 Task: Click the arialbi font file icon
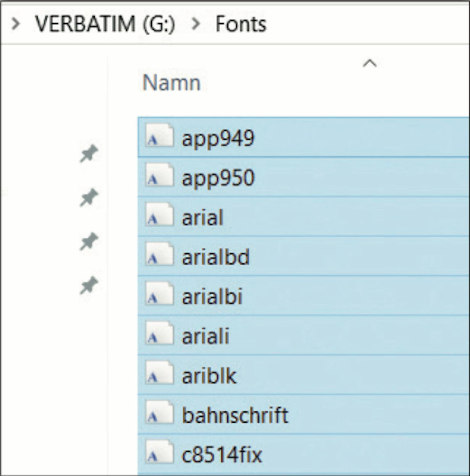[x=159, y=294]
